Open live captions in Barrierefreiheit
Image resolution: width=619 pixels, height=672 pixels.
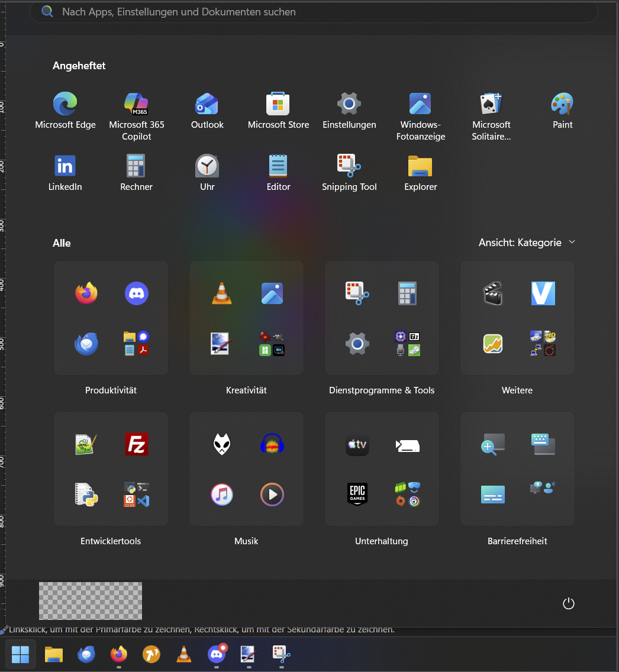coord(492,495)
